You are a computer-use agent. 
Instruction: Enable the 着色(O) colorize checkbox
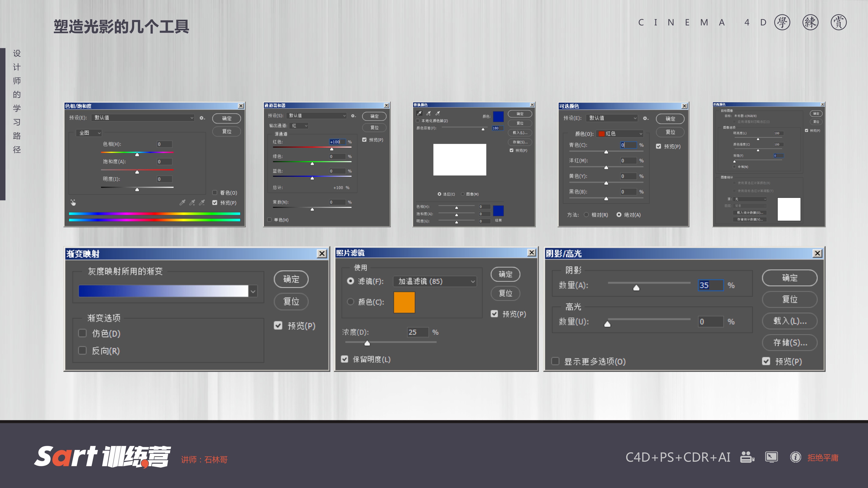[x=215, y=193]
